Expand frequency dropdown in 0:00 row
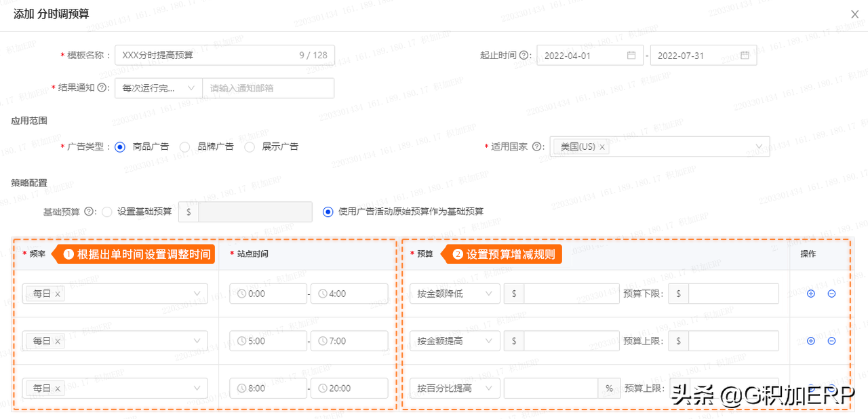Viewport: 868px width, 419px height. click(x=197, y=294)
